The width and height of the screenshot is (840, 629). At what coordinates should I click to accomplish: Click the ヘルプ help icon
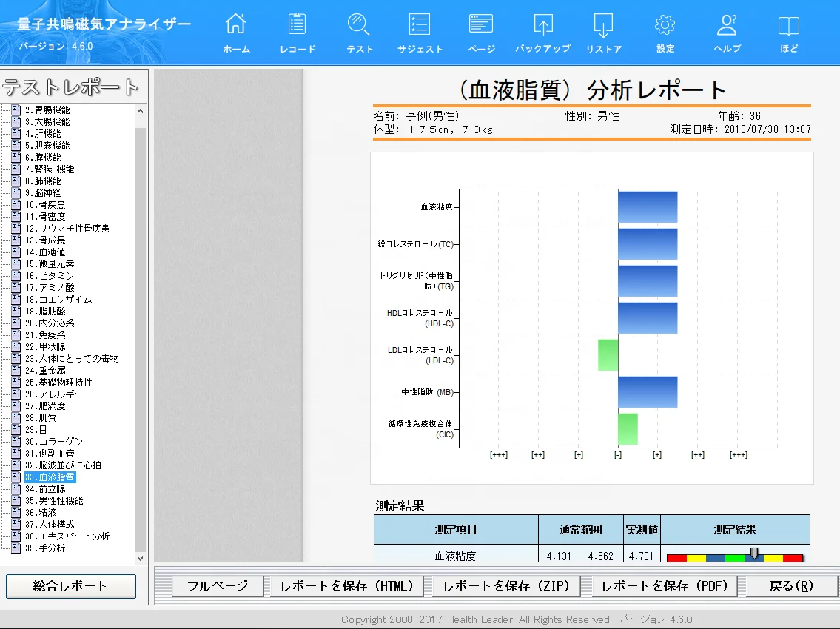727,33
